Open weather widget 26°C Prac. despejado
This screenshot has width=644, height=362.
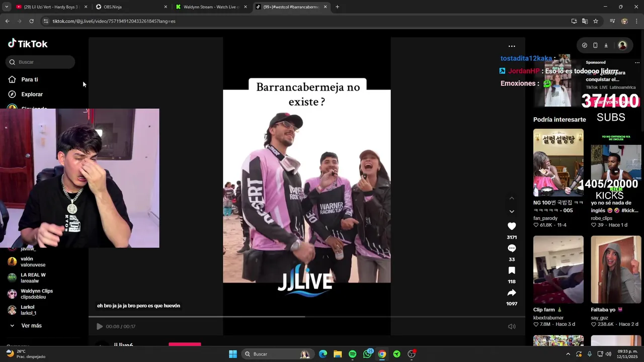coord(25,354)
